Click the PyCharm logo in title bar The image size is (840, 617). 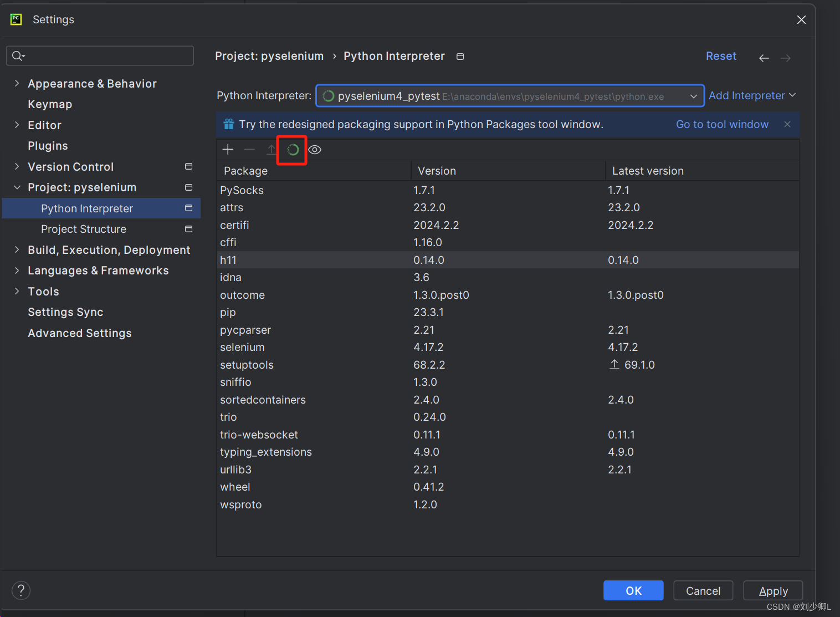click(x=16, y=19)
